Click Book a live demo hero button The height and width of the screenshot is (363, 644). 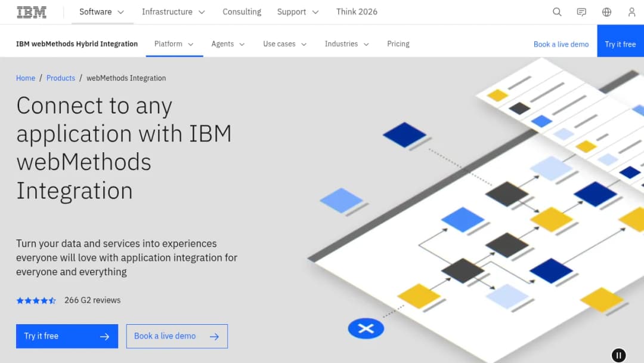(x=177, y=336)
